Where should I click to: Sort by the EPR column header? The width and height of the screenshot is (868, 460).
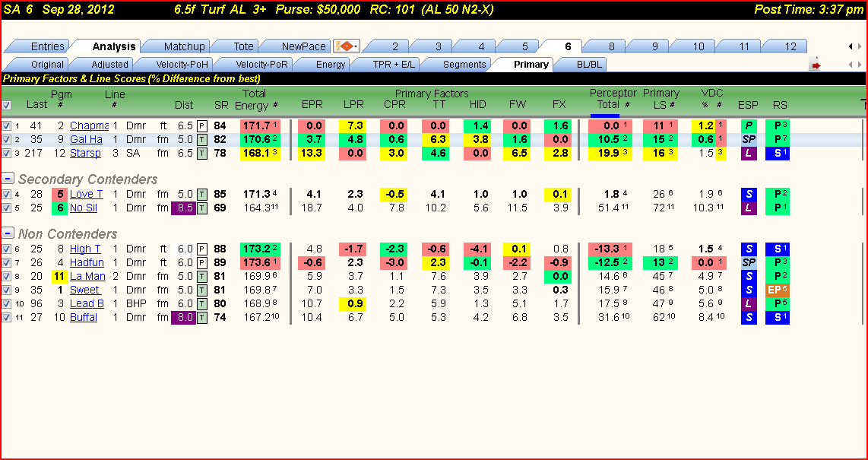[x=312, y=105]
